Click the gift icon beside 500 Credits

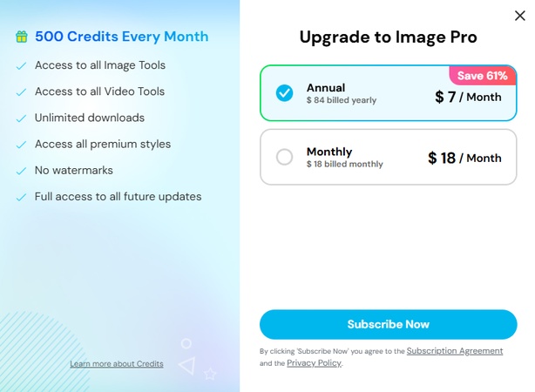[22, 37]
